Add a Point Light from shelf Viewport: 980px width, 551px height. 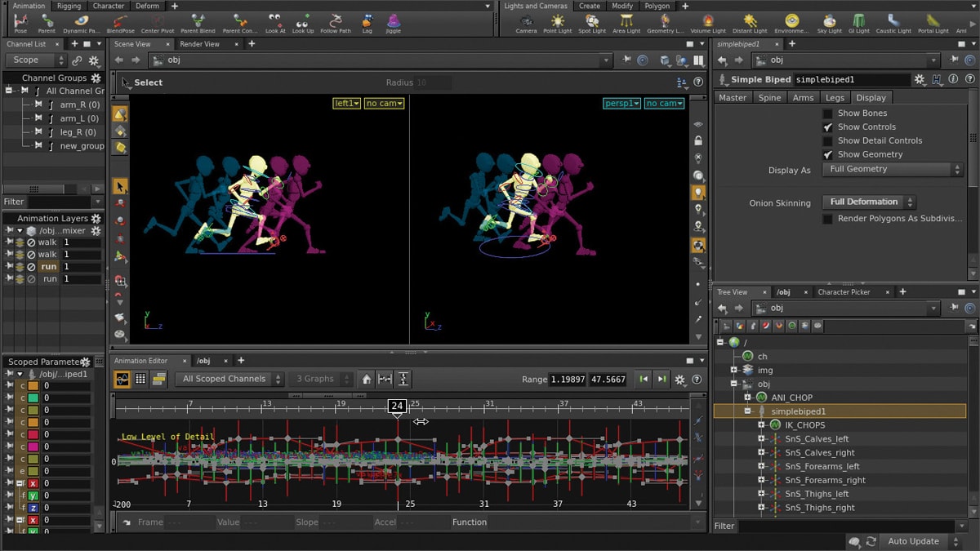click(557, 20)
